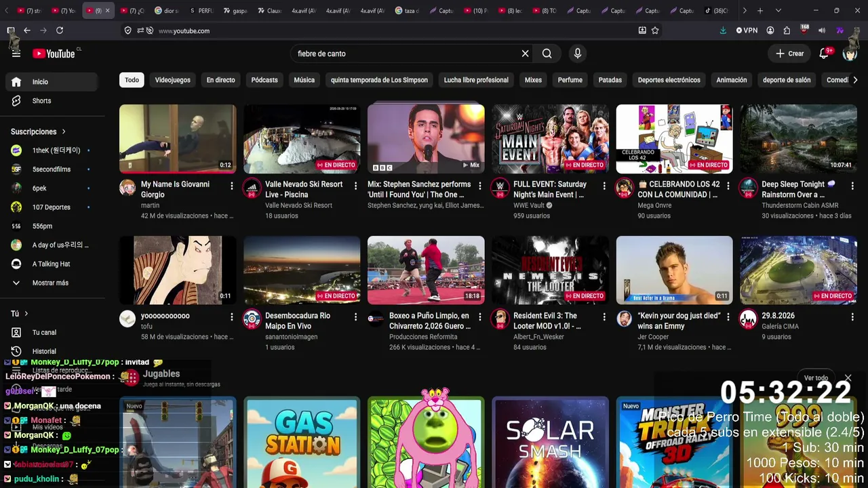Open the Kevin your dog just died video title
Screen dimensions: 868x488
(679, 321)
